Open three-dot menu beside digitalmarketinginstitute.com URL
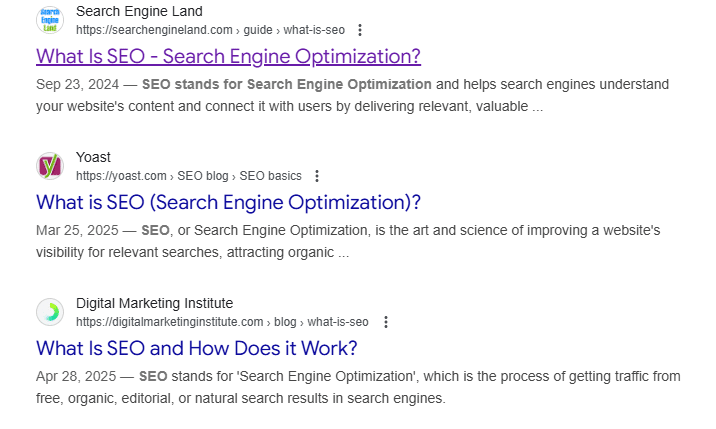 coord(386,322)
